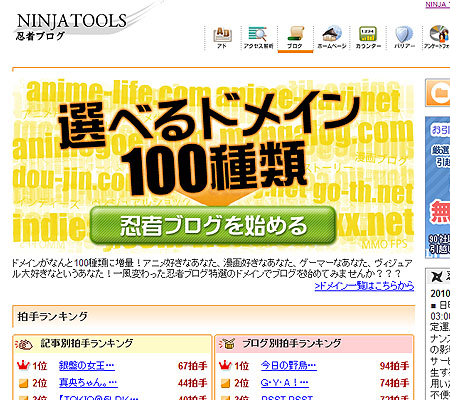This screenshot has width=450, height=400.
Task: Click the article ranking hands icon
Action: click(x=24, y=345)
